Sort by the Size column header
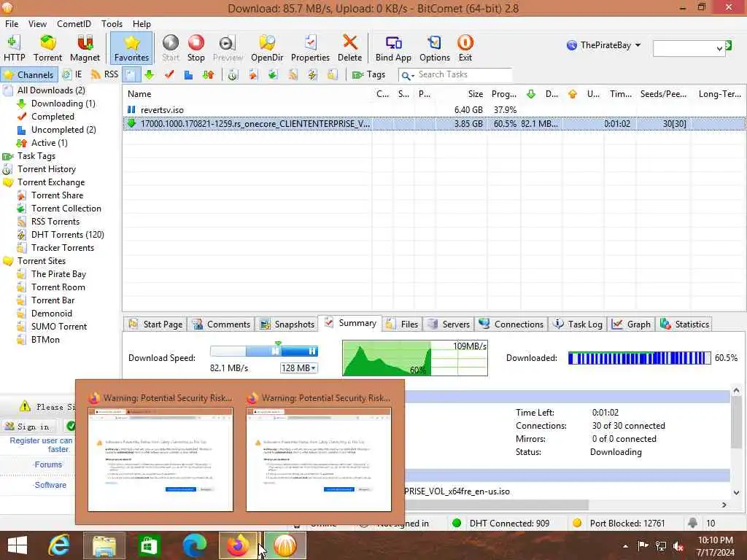Image resolution: width=747 pixels, height=560 pixels. tap(475, 94)
